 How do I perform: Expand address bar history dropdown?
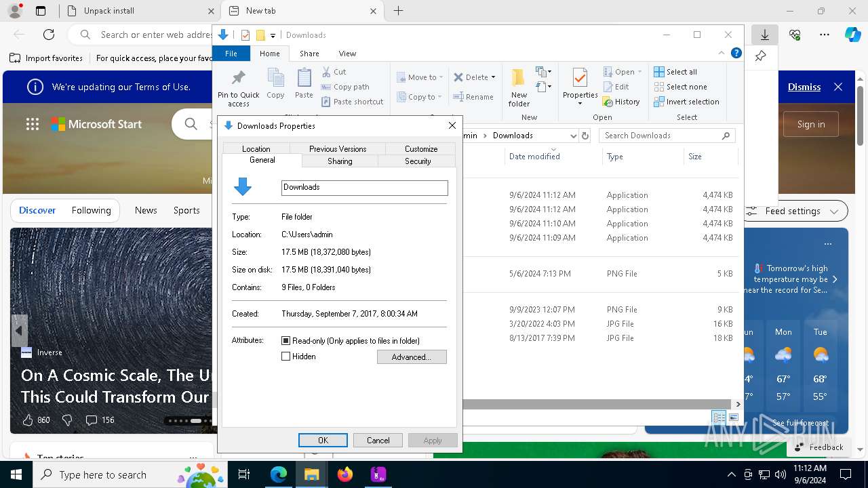coord(573,136)
